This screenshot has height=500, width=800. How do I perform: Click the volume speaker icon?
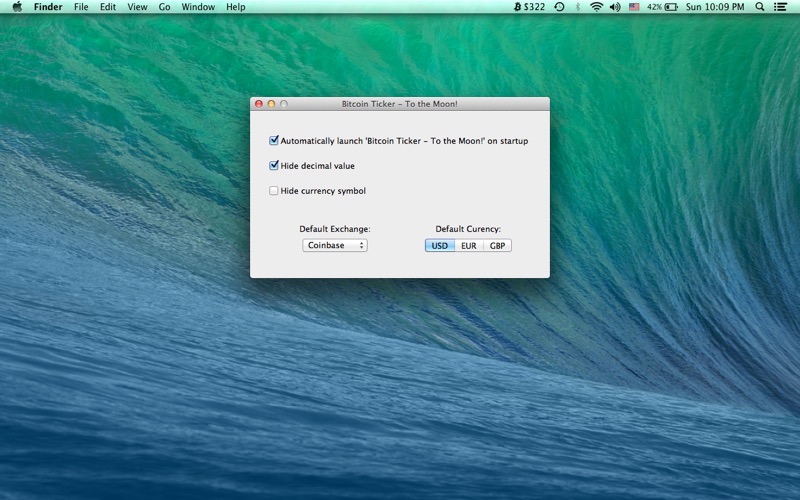(615, 7)
